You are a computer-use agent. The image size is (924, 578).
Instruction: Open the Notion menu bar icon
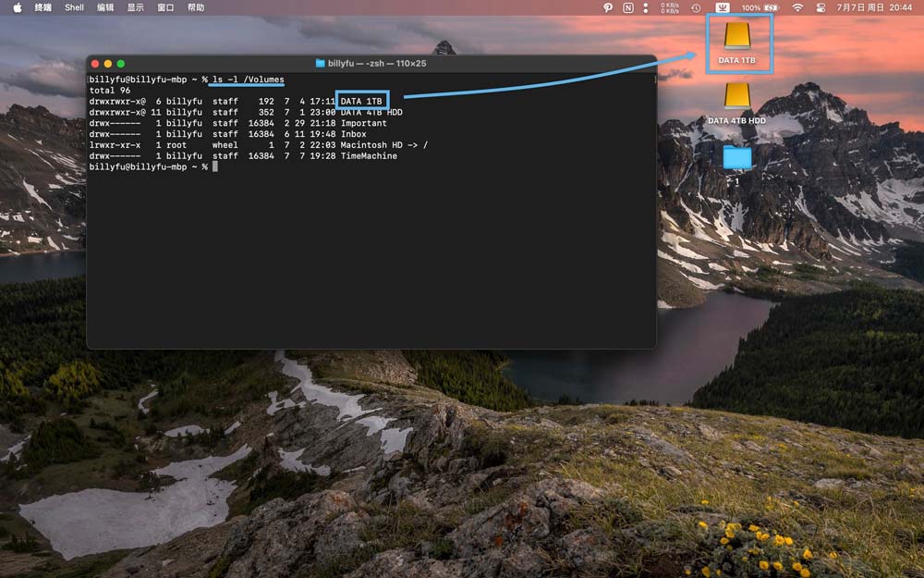(x=628, y=7)
